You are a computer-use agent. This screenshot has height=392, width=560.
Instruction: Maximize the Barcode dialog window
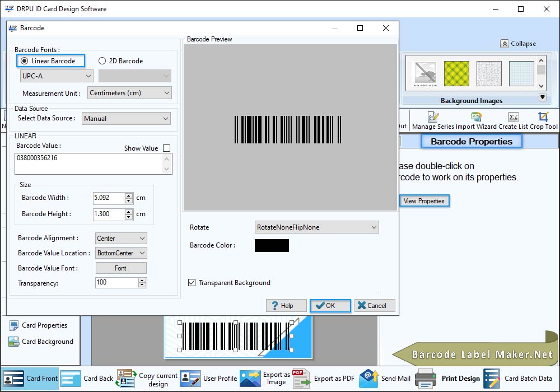pos(360,28)
